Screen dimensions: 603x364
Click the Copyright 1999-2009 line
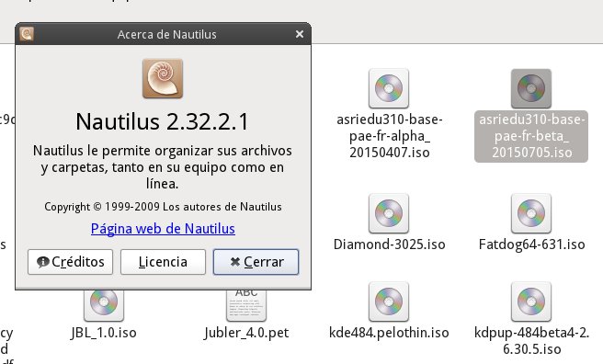pos(163,207)
